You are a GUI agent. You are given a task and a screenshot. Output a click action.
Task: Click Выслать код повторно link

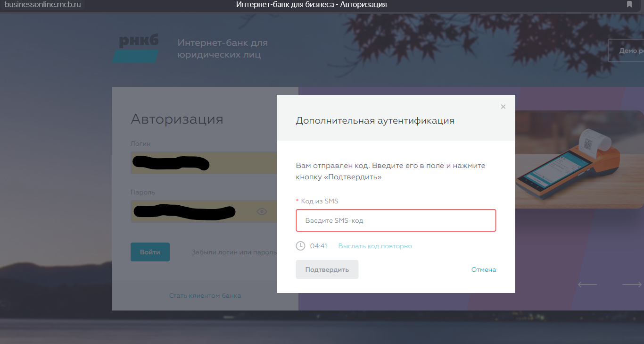click(375, 246)
